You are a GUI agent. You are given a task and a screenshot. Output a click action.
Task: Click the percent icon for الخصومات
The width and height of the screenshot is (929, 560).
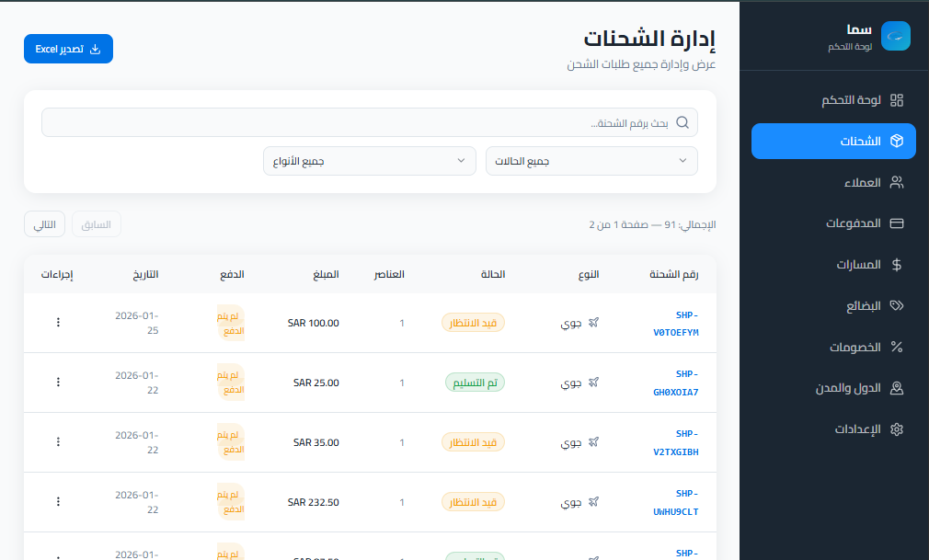(x=898, y=347)
